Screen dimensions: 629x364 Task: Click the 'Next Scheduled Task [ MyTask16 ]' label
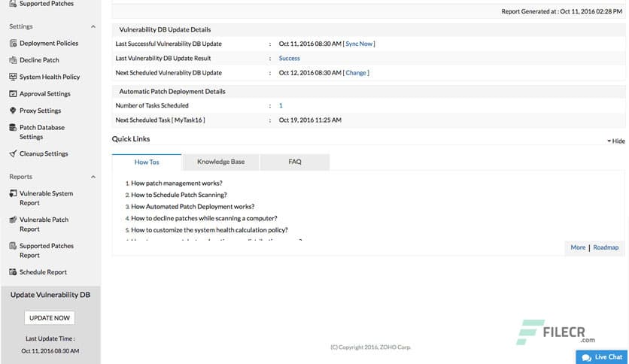160,120
